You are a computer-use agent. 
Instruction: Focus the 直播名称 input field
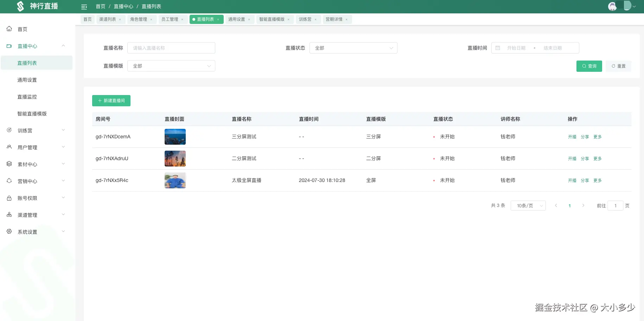click(x=171, y=48)
